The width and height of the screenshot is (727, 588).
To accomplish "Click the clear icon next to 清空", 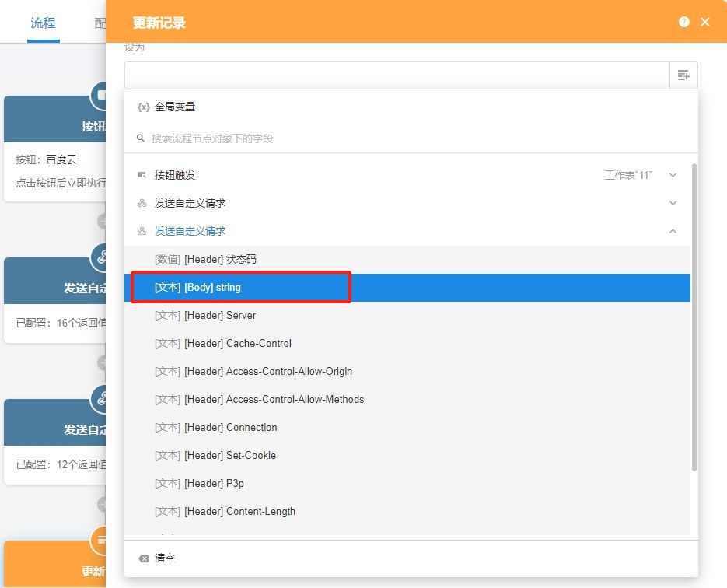I will pyautogui.click(x=144, y=558).
